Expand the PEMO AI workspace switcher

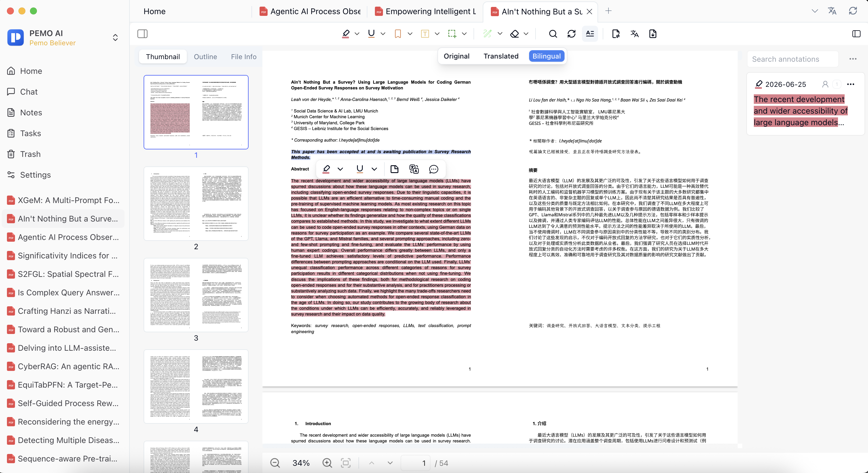pyautogui.click(x=115, y=37)
